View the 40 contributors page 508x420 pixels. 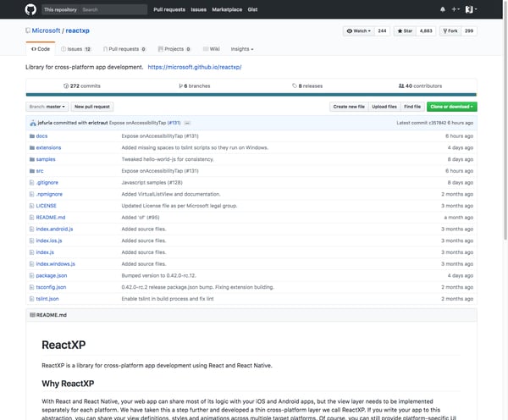pos(420,86)
